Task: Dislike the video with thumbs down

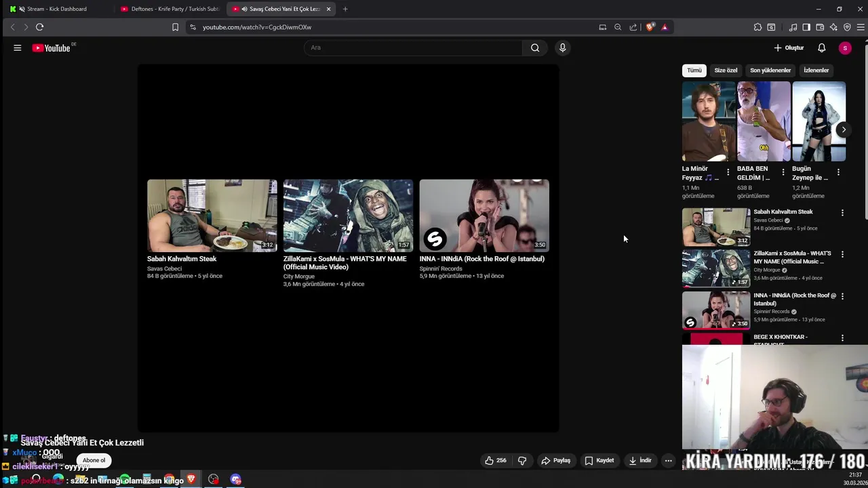Action: (522, 460)
